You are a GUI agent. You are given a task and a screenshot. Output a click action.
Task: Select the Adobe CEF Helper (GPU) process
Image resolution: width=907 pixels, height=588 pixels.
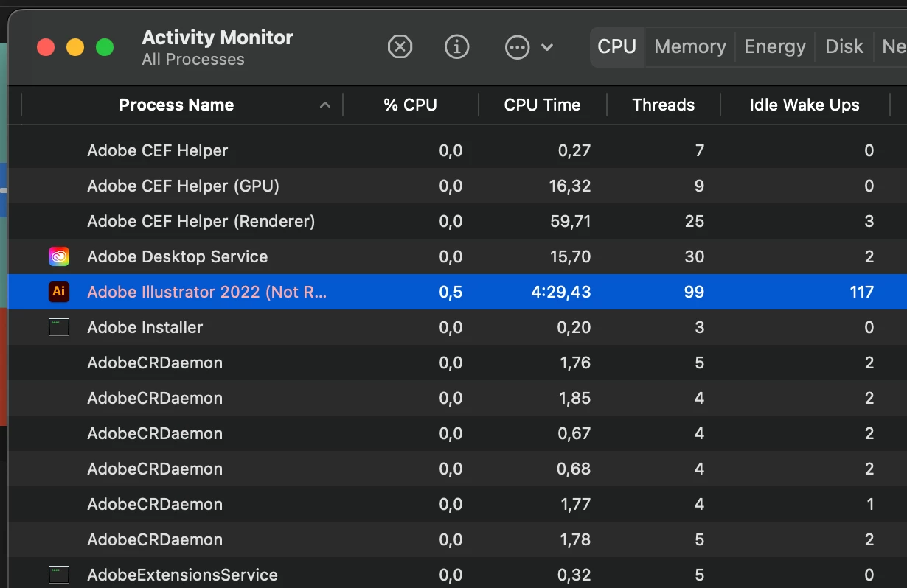pyautogui.click(x=457, y=186)
